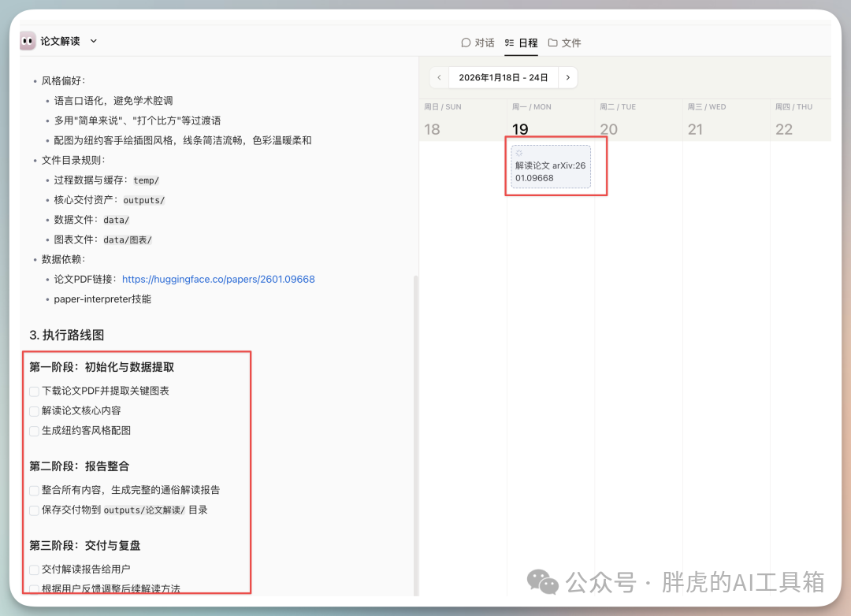This screenshot has height=616, width=851.
Task: Click the folder icon for 文件
Action: [x=553, y=43]
